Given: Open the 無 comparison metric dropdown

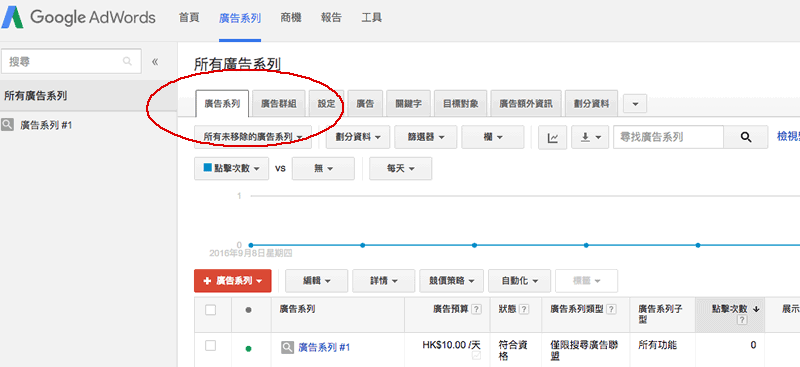Looking at the screenshot, I should click(x=323, y=168).
